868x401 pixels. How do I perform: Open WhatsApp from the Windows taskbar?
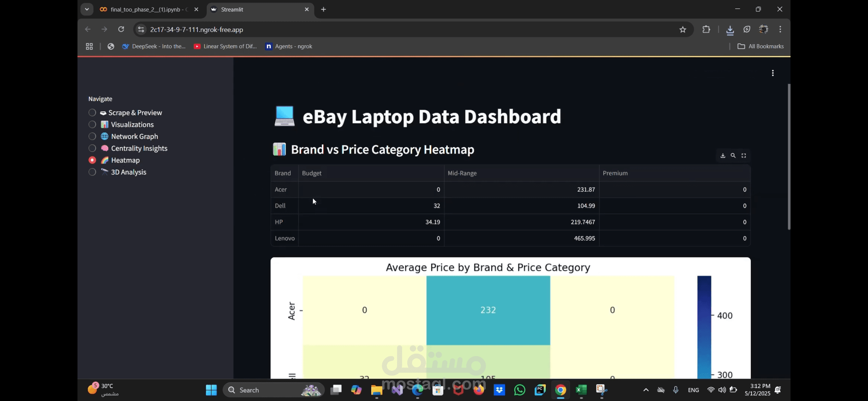[520, 390]
